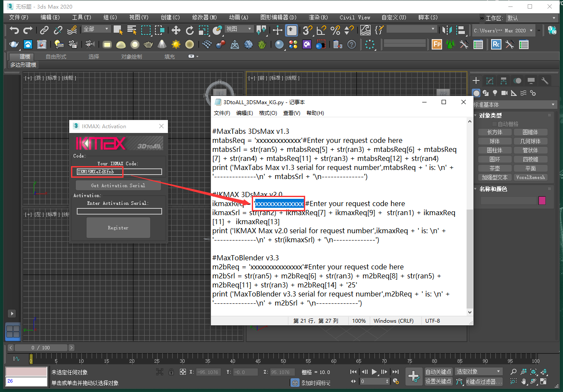Open Notepad's 文件(F) menu
The width and height of the screenshot is (563, 392).
[x=222, y=113]
